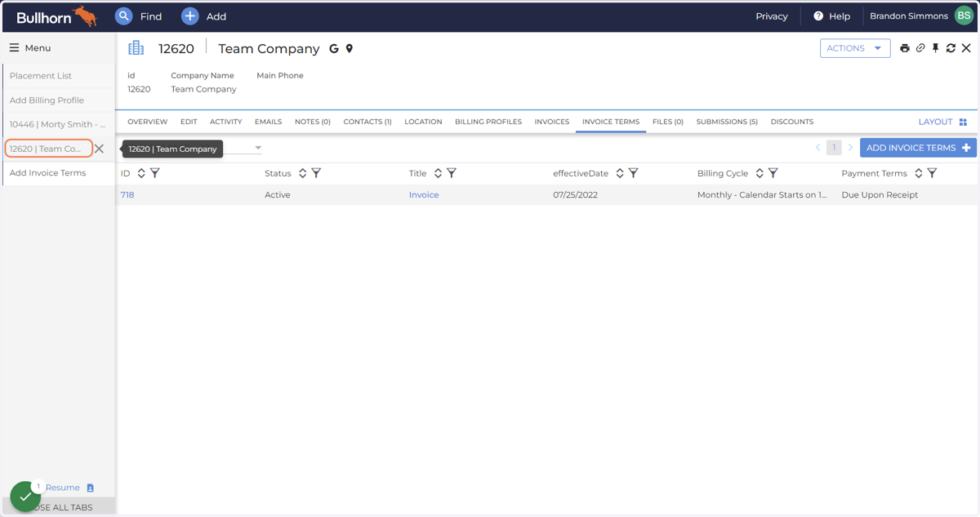Click the green checkmark task badge
The image size is (980, 517).
[25, 496]
